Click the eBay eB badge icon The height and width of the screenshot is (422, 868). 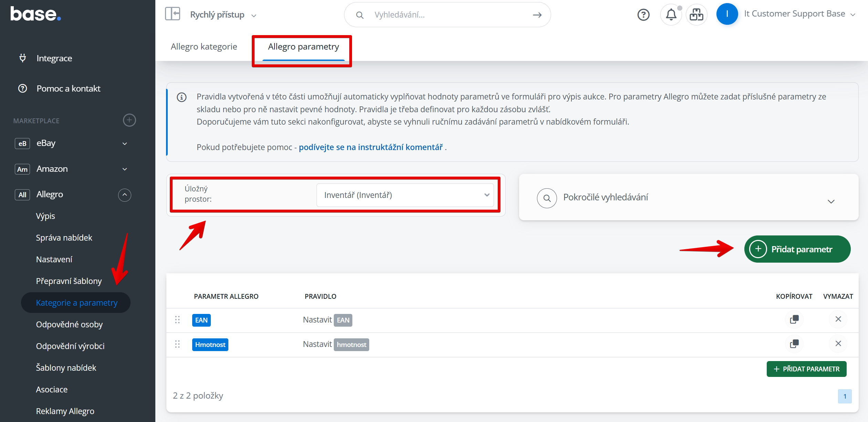coord(22,144)
